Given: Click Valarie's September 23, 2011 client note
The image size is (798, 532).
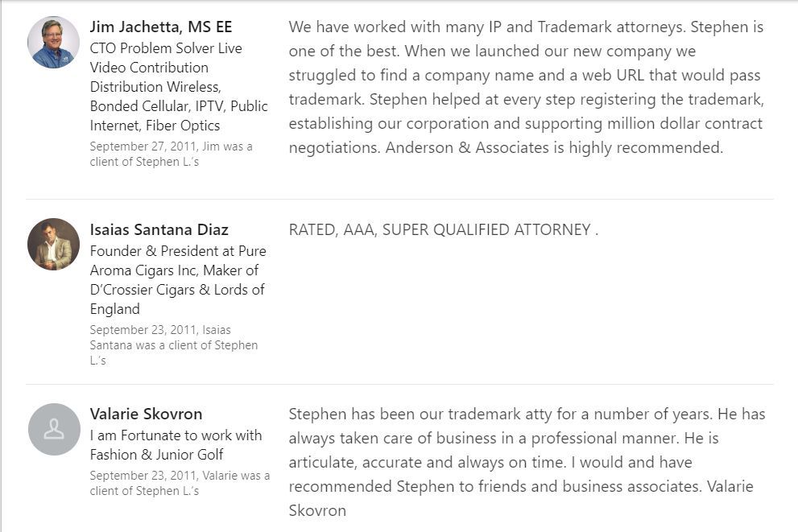Looking at the screenshot, I should (x=180, y=483).
